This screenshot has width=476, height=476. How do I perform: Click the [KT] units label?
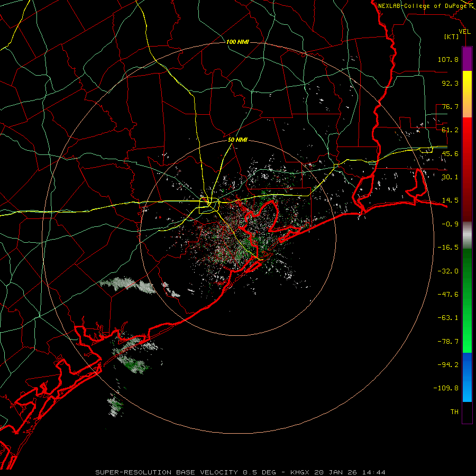452,36
